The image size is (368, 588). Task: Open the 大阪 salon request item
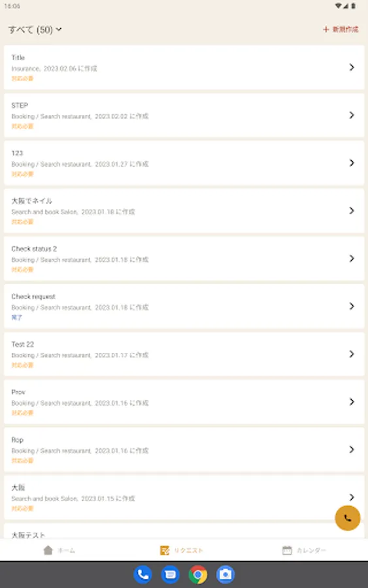pyautogui.click(x=184, y=497)
